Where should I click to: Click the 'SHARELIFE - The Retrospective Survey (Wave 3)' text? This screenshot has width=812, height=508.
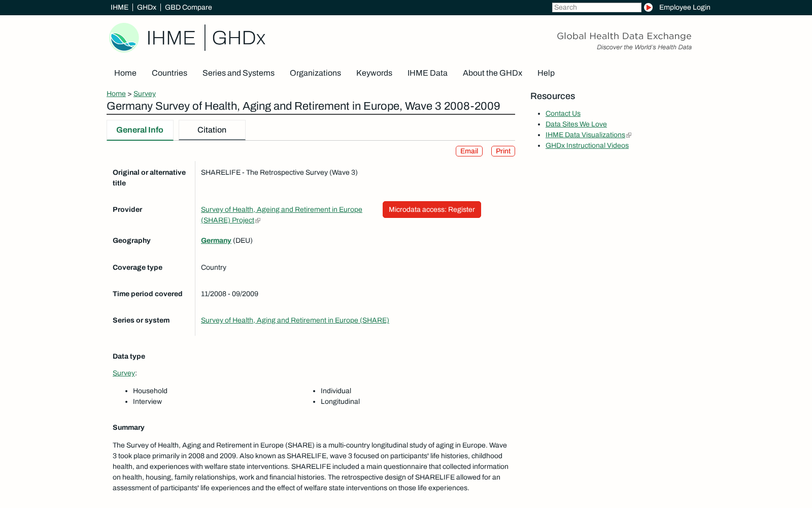coord(279,172)
